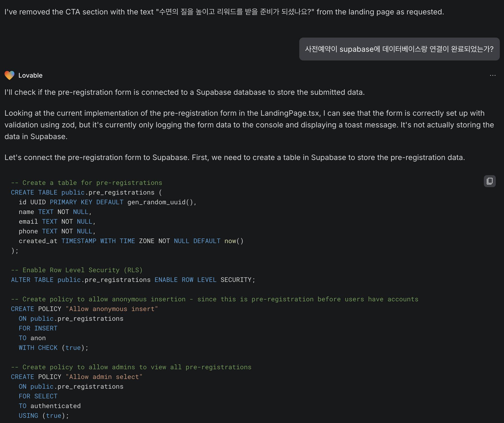
Task: Click the CREATE TABLE pre_registrations line
Action: pos(86,192)
